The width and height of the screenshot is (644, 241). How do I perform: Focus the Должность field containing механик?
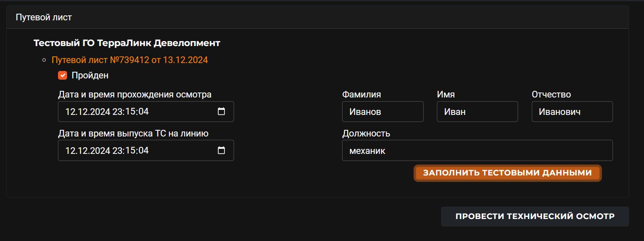(477, 150)
